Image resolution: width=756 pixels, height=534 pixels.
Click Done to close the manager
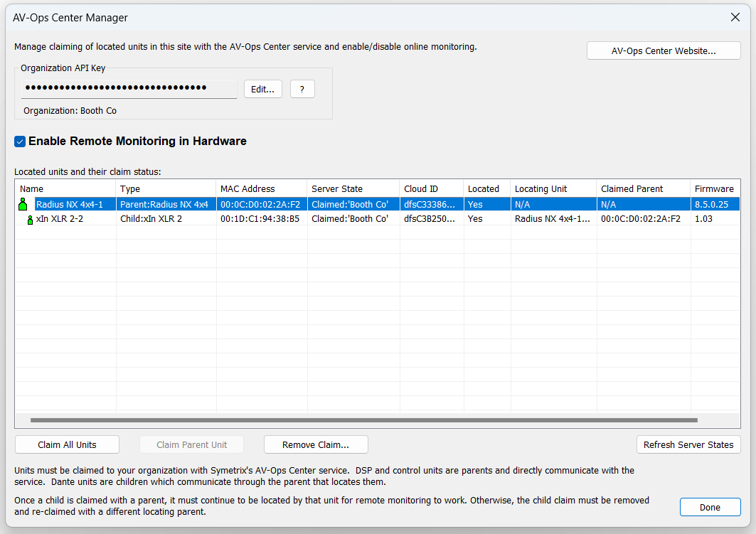pyautogui.click(x=710, y=507)
